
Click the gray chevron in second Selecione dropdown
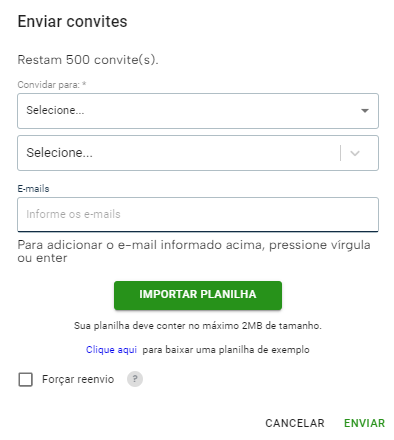[355, 153]
